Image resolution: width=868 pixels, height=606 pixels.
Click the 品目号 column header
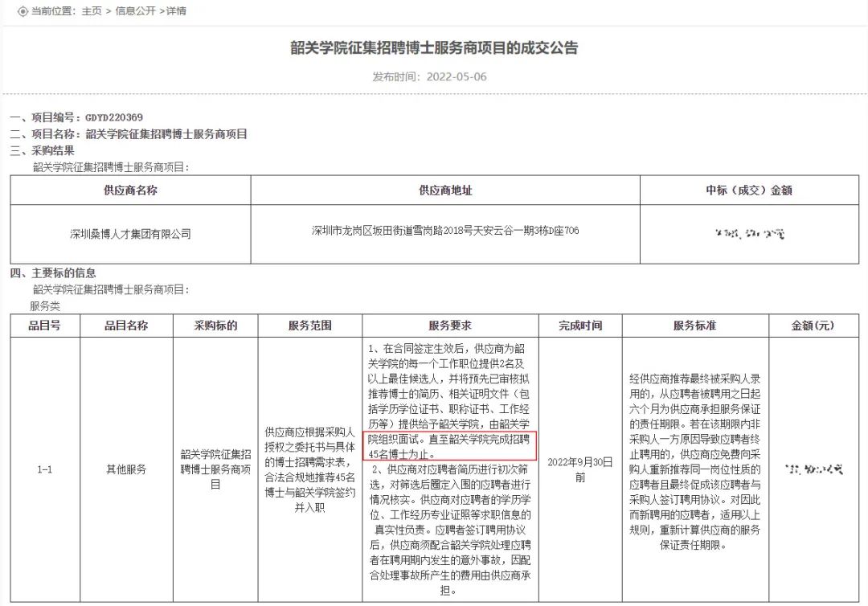point(44,326)
